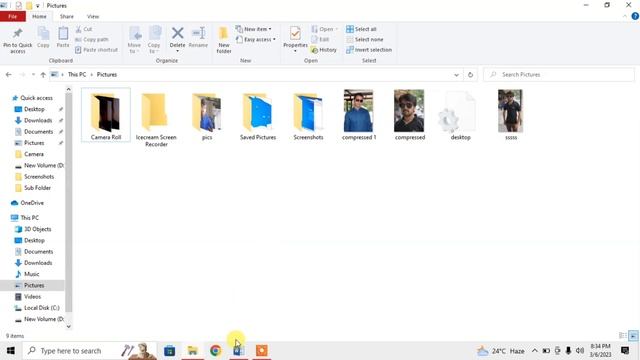This screenshot has height=360, width=640.
Task: Open the Copy to dropdown
Action: 154,40
